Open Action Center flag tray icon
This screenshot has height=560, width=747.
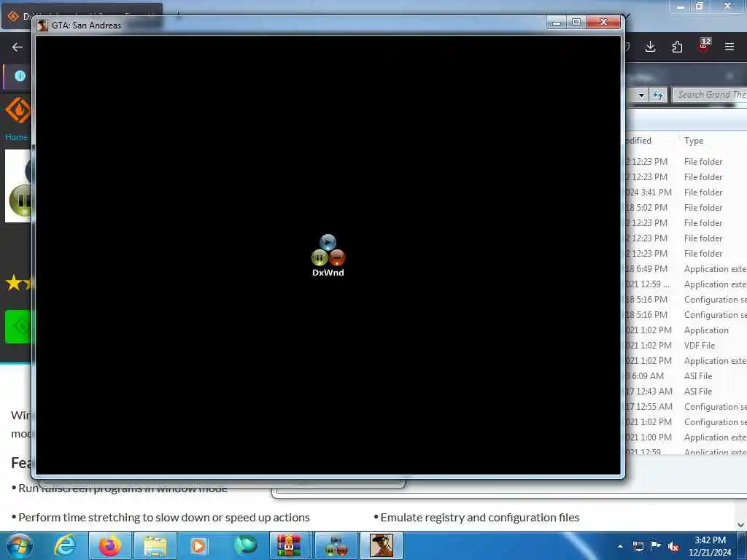656,546
